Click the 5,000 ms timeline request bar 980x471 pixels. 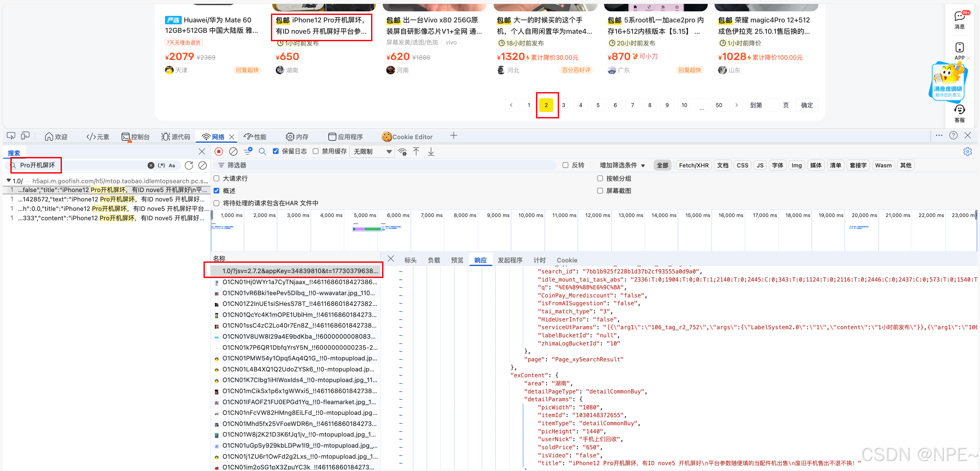point(367,229)
